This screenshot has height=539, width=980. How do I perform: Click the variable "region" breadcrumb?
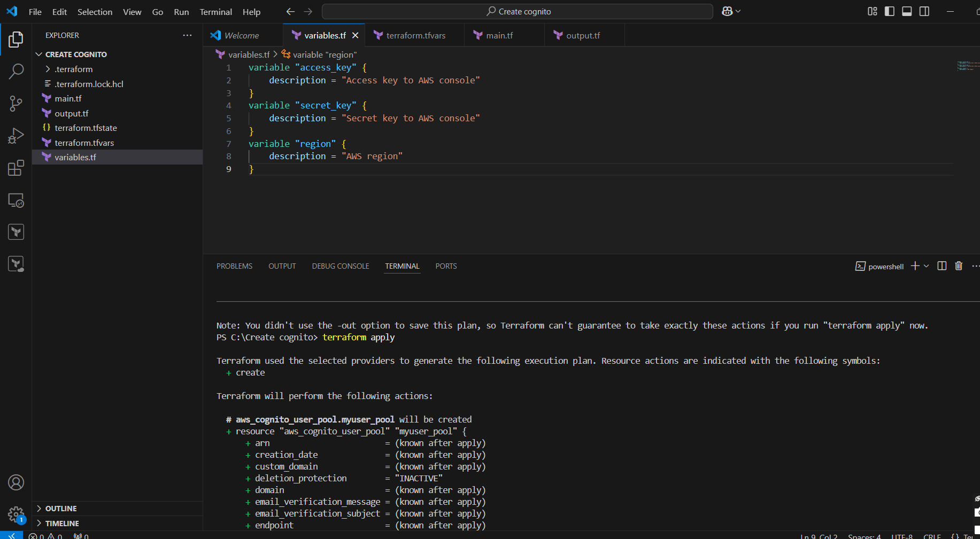pos(319,54)
